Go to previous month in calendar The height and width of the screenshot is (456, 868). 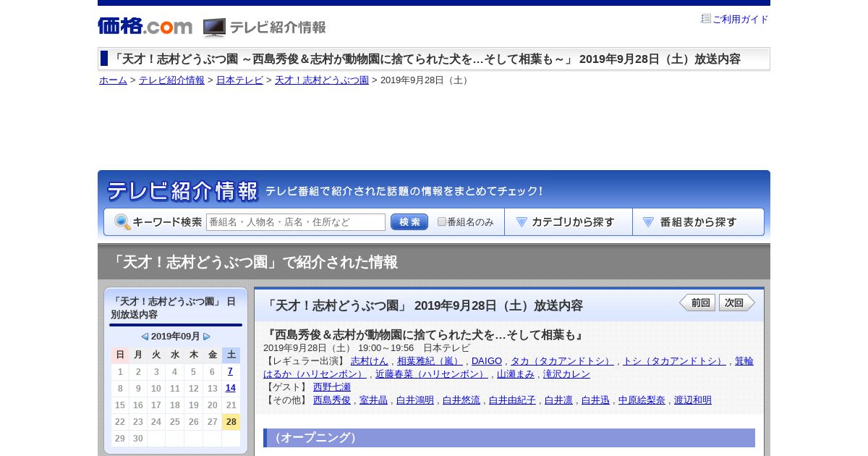145,337
